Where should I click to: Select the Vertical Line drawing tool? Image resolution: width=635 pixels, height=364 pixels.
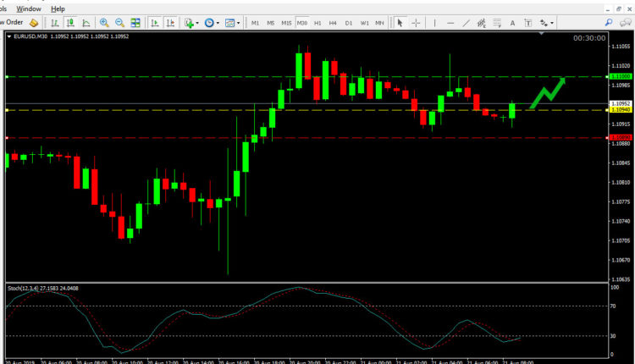click(x=434, y=23)
